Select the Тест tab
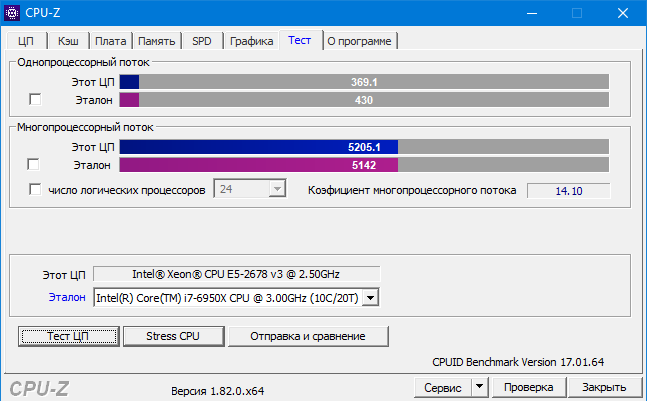Screen dimensions: 648x401 [300, 40]
